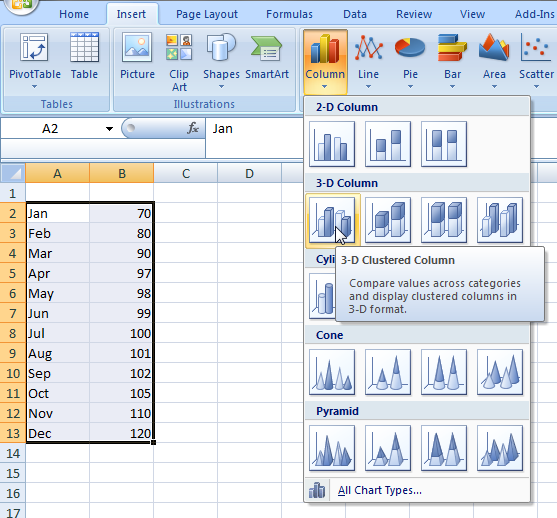557x518 pixels.
Task: Select the entire column C header
Action: (185, 173)
